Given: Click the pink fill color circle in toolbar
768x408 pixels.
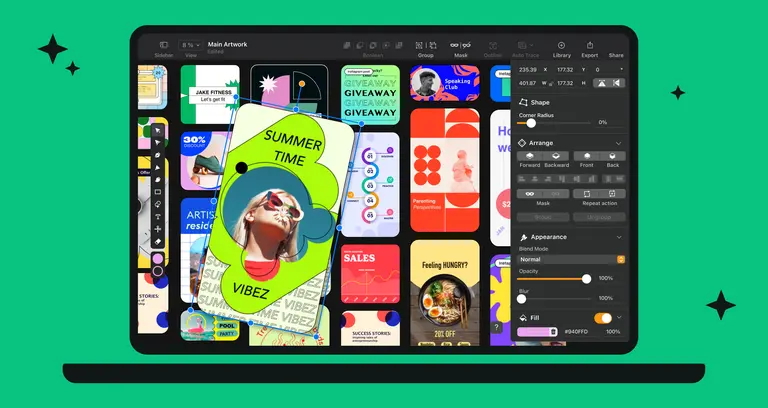Looking at the screenshot, I should [x=158, y=258].
